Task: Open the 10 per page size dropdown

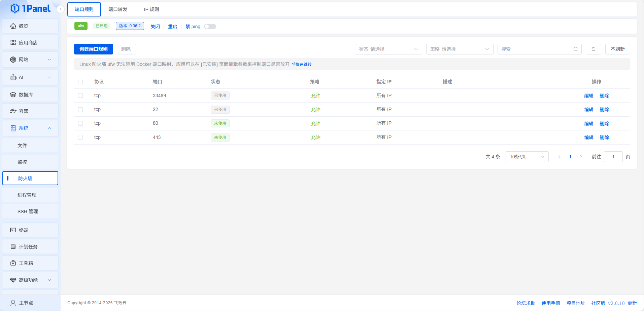Action: click(x=527, y=157)
